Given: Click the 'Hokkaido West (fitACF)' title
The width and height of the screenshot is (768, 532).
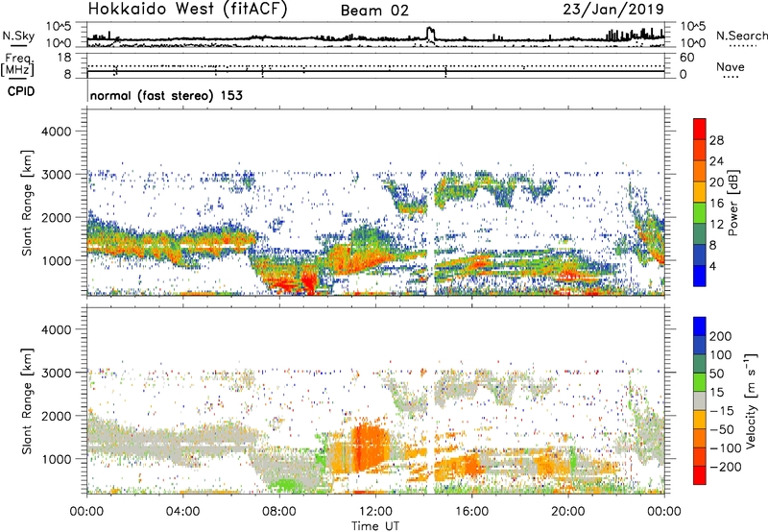Looking at the screenshot, I should 187,9.
